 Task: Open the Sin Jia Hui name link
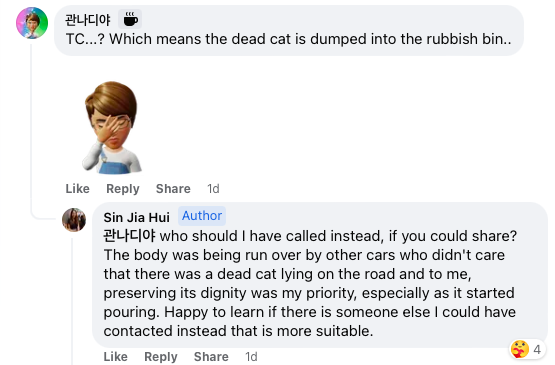click(x=137, y=217)
